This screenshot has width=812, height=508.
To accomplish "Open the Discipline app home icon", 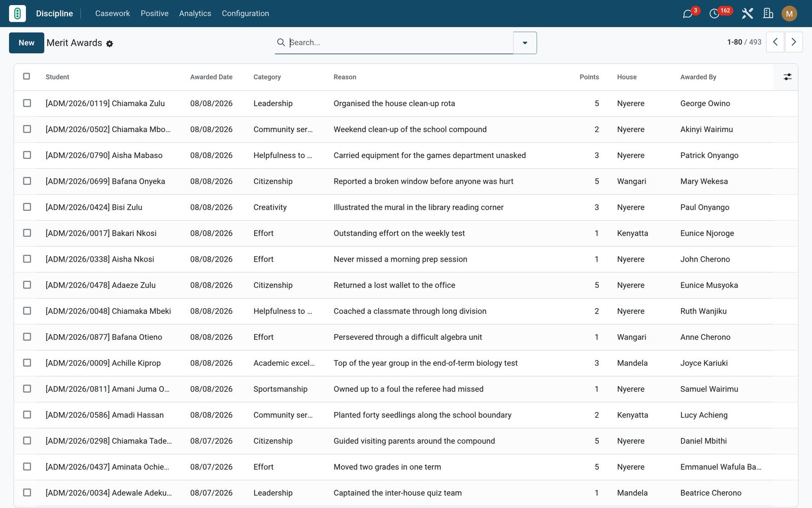I will pyautogui.click(x=17, y=13).
